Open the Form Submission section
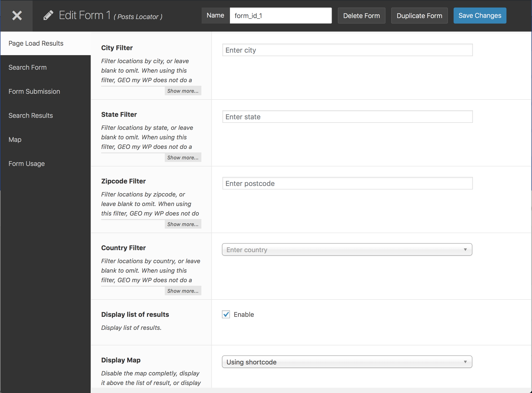The image size is (532, 393). (34, 91)
